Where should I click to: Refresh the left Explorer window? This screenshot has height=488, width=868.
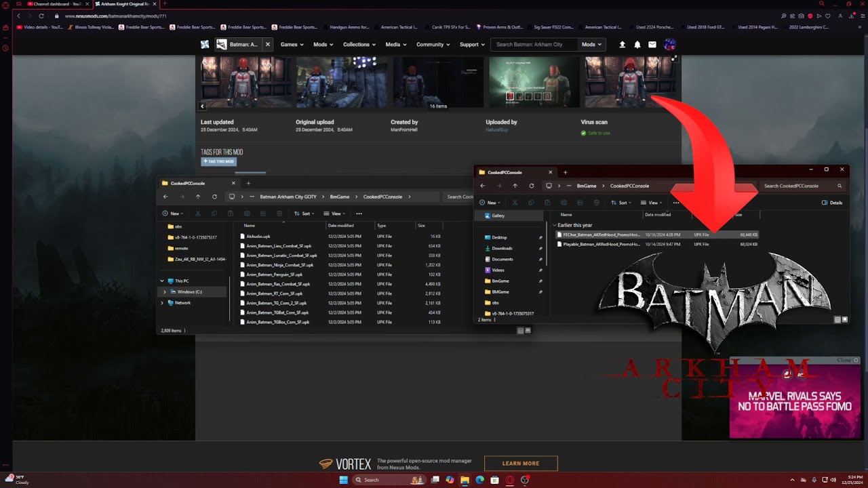click(214, 197)
